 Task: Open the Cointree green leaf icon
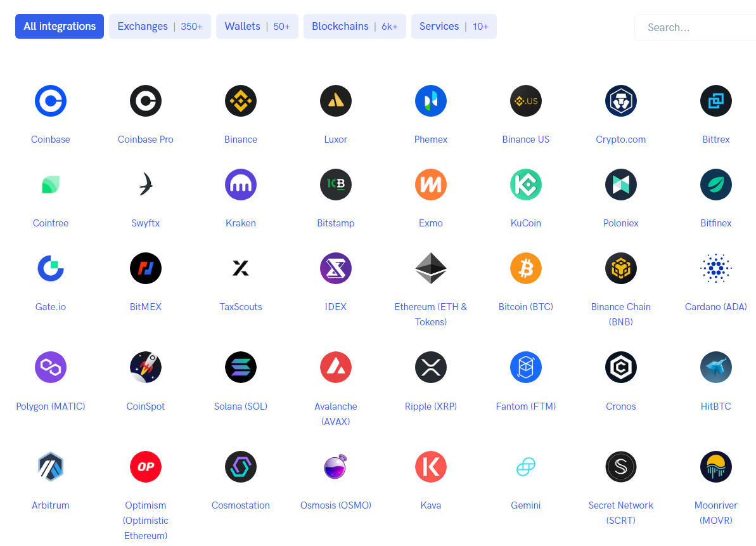coord(51,185)
